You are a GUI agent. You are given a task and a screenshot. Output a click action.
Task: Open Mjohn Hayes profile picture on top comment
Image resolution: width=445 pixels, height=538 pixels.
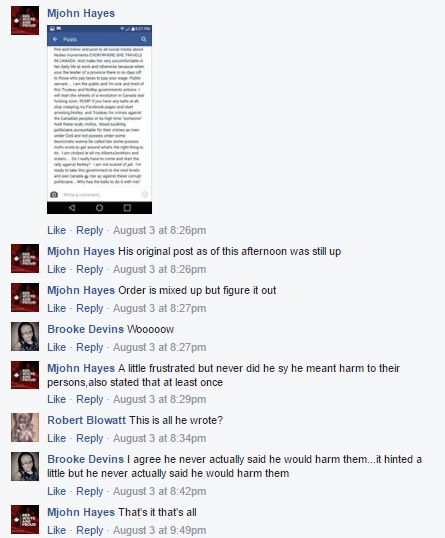tap(25, 21)
